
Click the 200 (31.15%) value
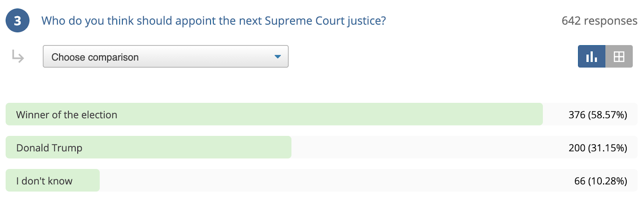[x=598, y=148]
